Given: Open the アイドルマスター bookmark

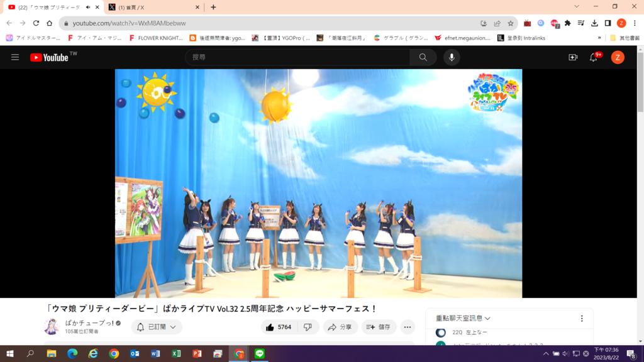Looking at the screenshot, I should coord(33,38).
